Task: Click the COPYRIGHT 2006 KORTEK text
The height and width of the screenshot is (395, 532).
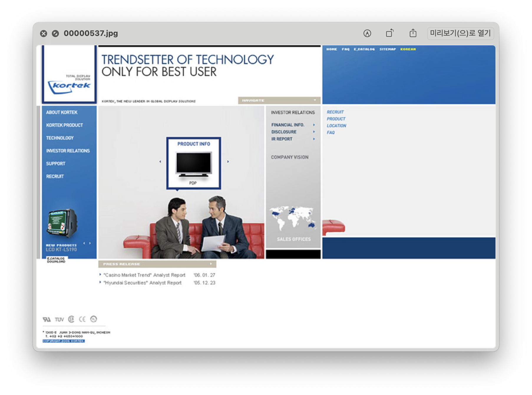Action: click(64, 341)
